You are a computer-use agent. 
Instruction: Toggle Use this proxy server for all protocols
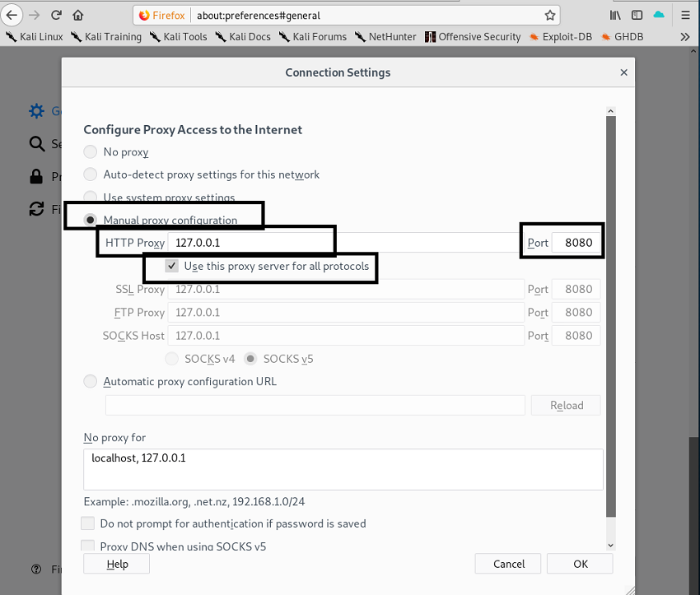172,266
